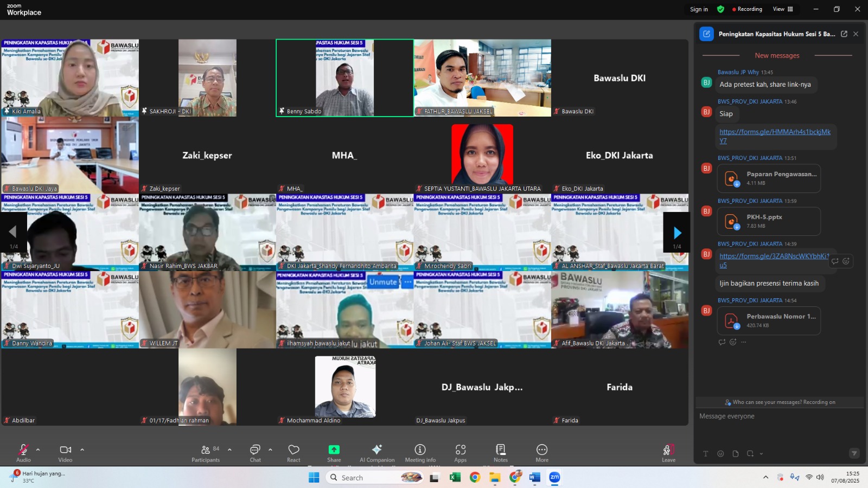Select Kiki Amalia's video tile
Image resolution: width=868 pixels, height=488 pixels.
69,78
